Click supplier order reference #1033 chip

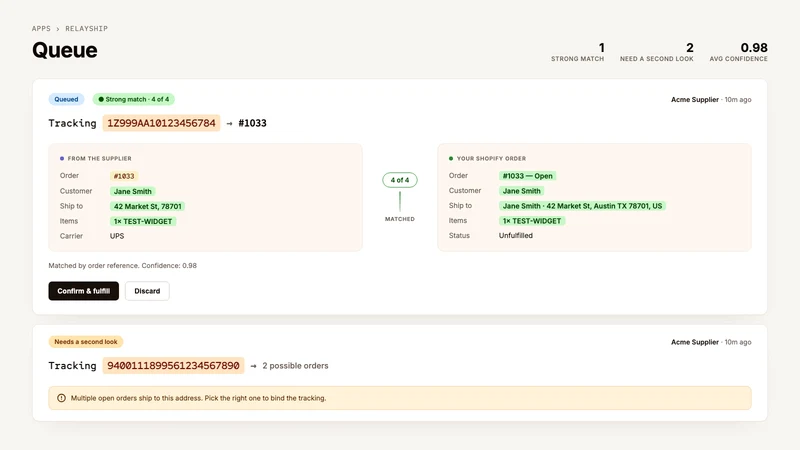(x=124, y=176)
